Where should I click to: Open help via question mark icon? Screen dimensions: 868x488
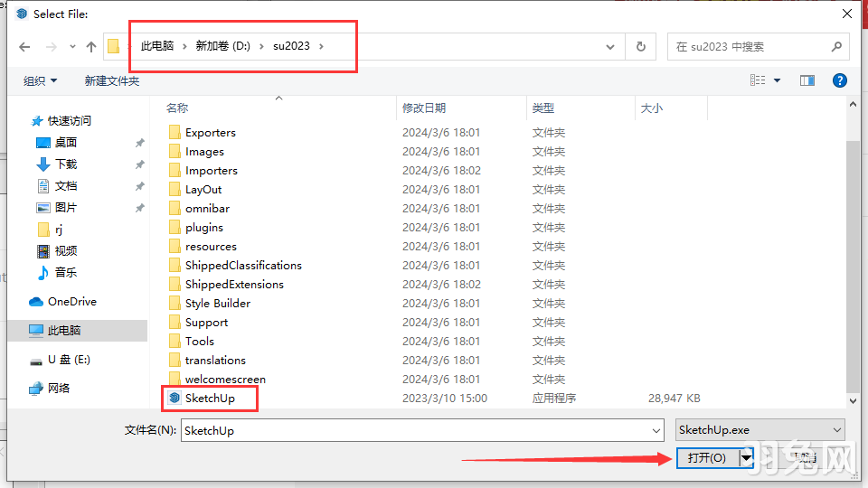pos(840,80)
